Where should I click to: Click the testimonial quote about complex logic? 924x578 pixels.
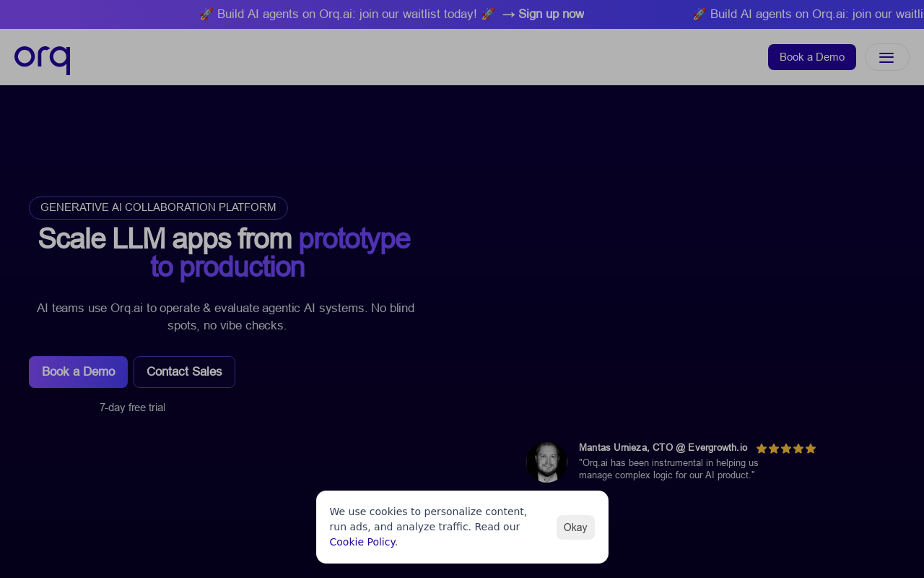(x=668, y=469)
